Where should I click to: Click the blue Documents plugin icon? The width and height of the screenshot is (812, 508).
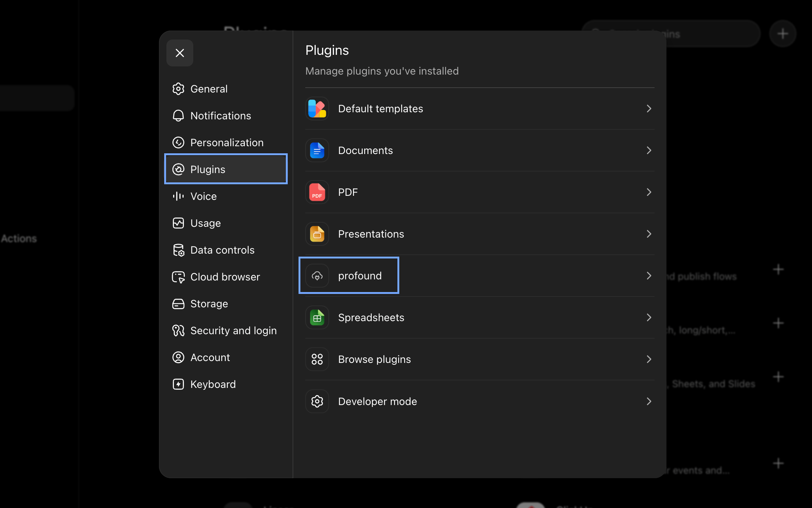coord(317,150)
